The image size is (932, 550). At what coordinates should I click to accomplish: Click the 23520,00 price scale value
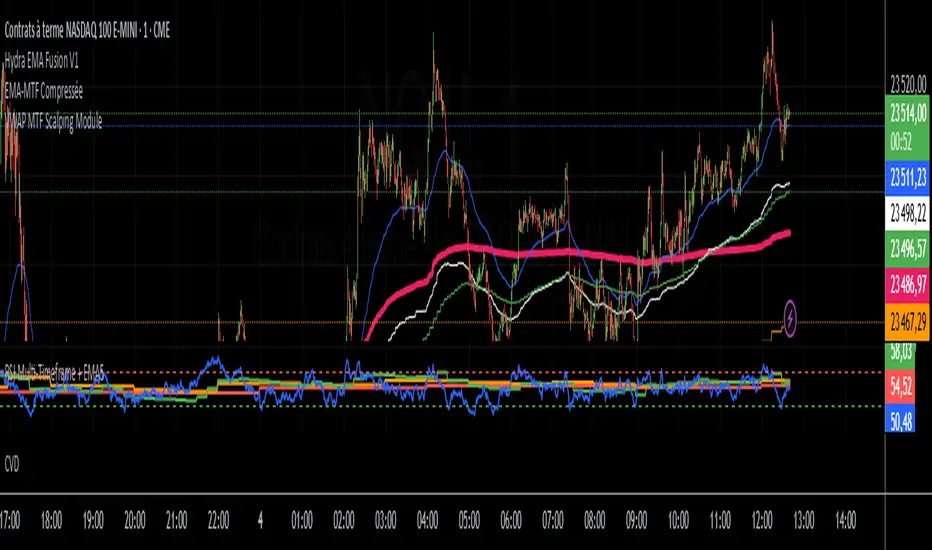tap(908, 84)
